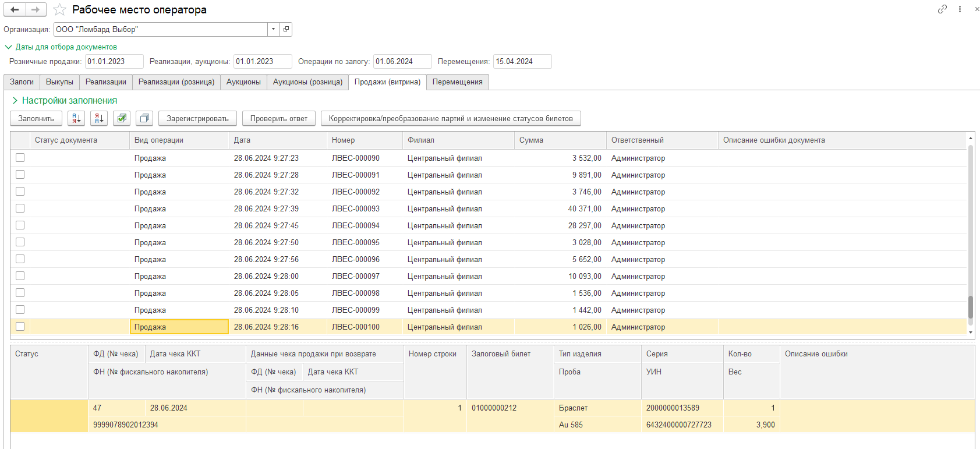Tick the checkbox for ЛВЕС-000092
This screenshot has width=980, height=449.
tap(20, 192)
